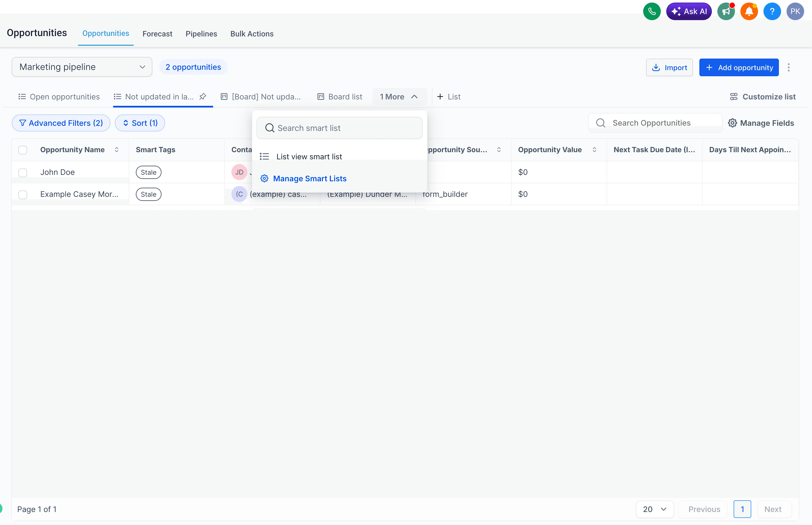This screenshot has height=525, width=812.
Task: Sort by Opportunity Source column arrows
Action: click(x=499, y=150)
